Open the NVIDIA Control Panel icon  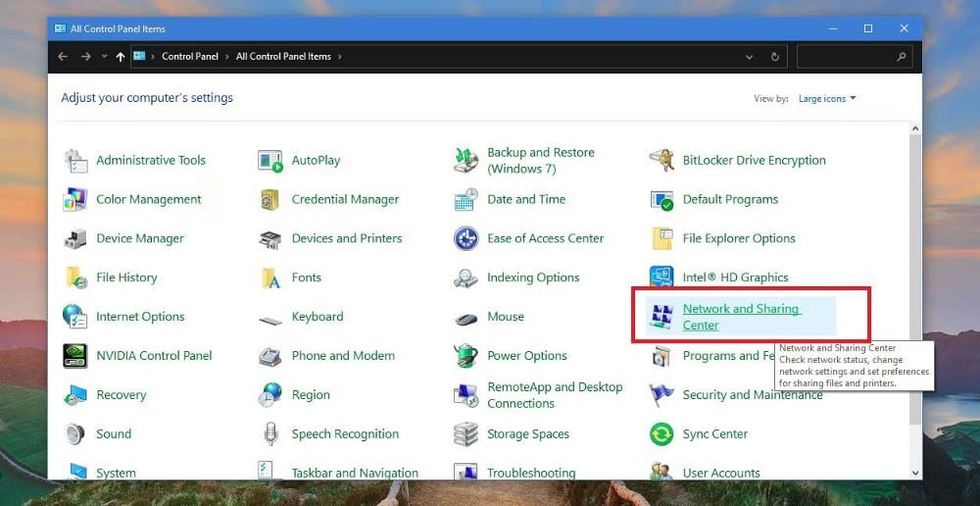click(75, 356)
